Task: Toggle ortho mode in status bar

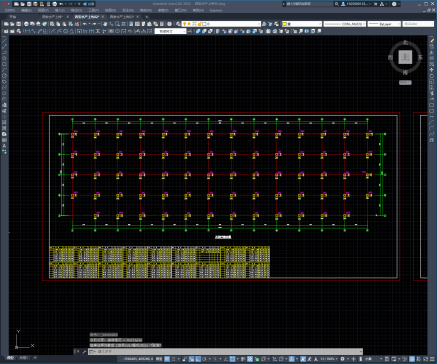Action: pyautogui.click(x=198, y=359)
